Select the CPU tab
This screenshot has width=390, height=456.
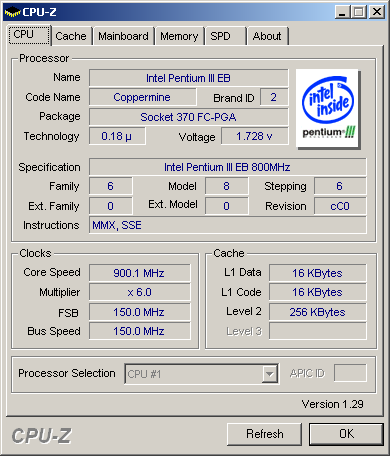(29, 35)
